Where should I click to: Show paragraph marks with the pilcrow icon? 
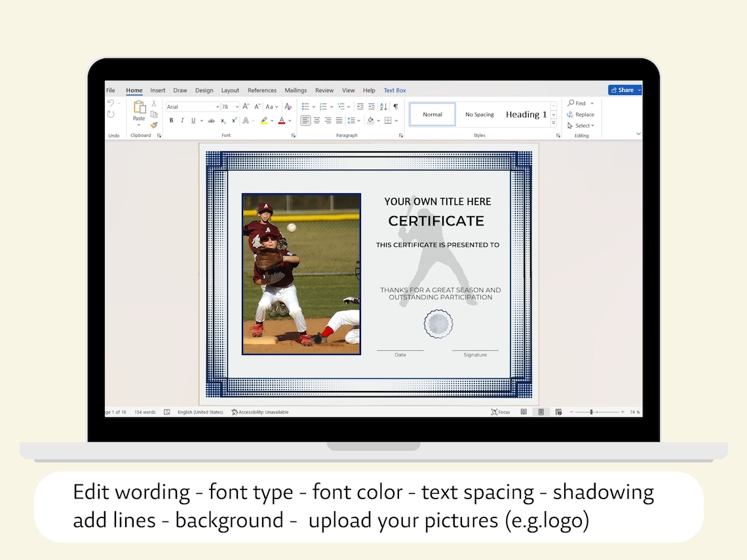[x=395, y=105]
